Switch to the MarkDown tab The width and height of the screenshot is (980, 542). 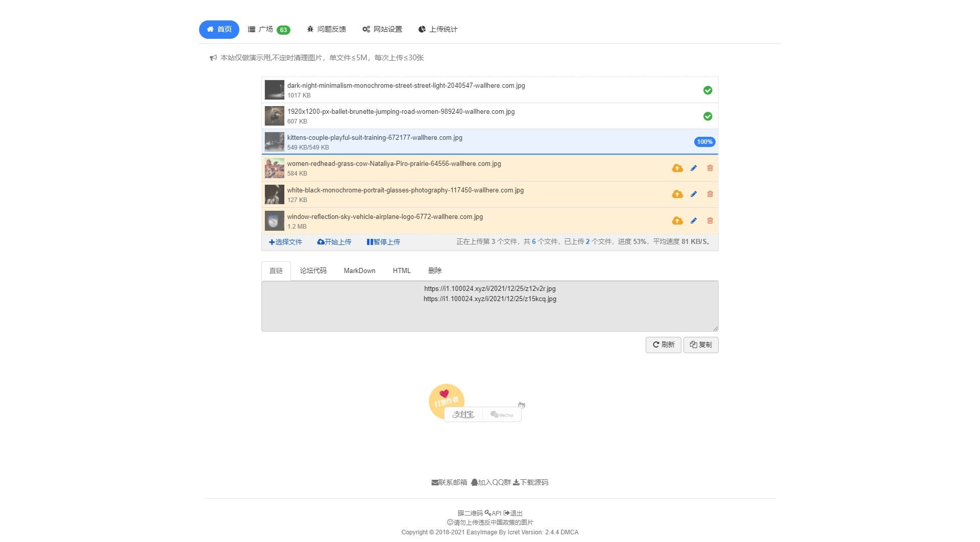click(359, 270)
